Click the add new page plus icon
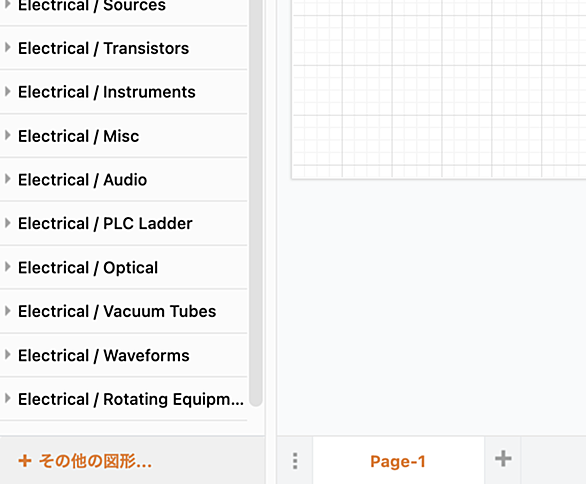The height and width of the screenshot is (484, 586). [503, 459]
